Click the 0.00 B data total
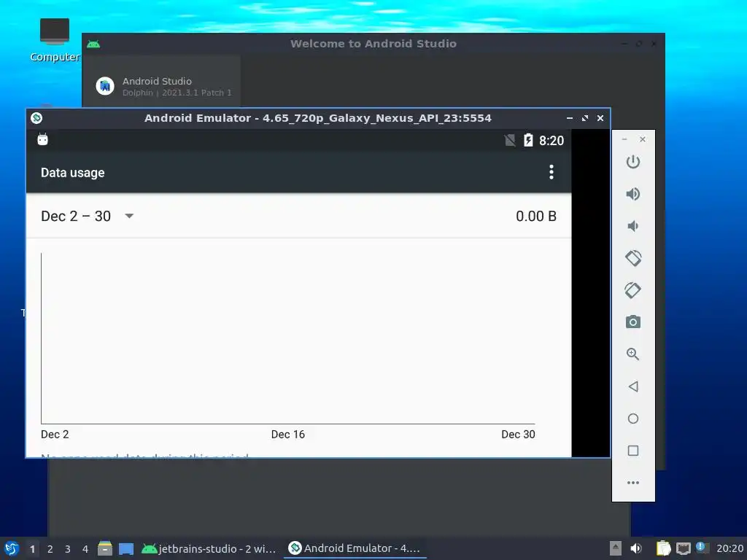 (536, 216)
